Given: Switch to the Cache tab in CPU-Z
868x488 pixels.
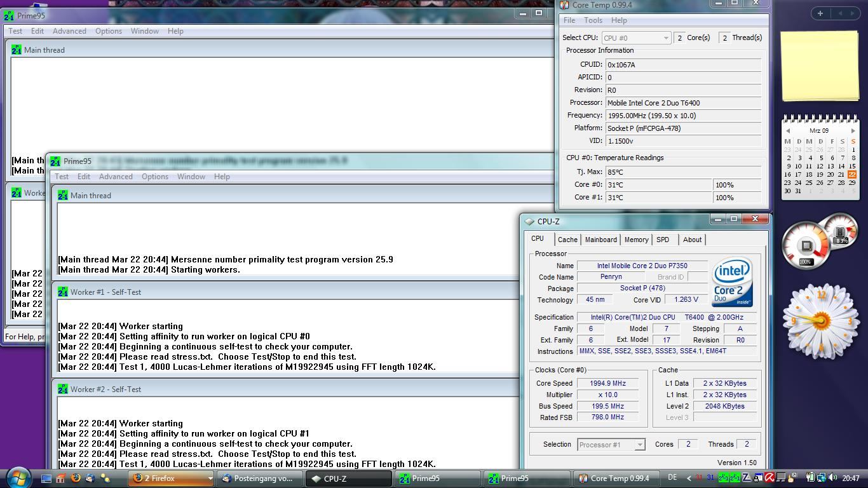Looking at the screenshot, I should tap(567, 240).
